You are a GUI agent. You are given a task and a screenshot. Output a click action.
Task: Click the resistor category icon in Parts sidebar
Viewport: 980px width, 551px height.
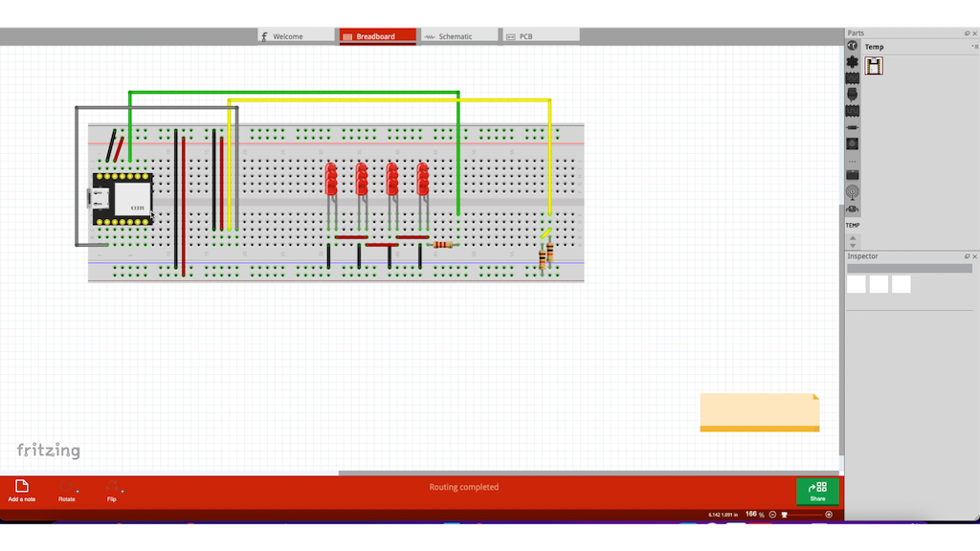coord(852,126)
